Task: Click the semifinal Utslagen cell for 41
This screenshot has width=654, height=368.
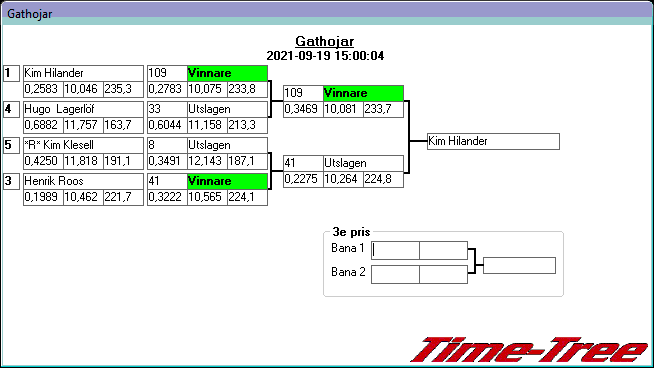Action: point(363,163)
